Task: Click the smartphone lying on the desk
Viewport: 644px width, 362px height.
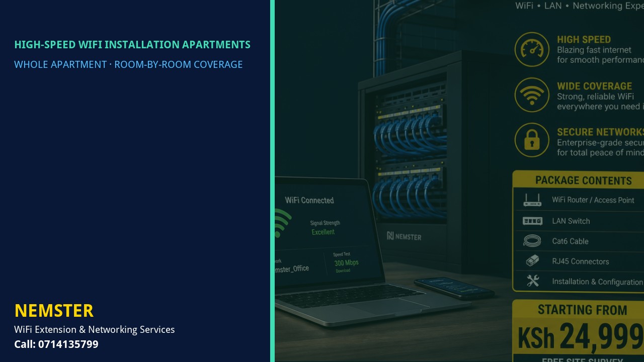Action: (453, 288)
